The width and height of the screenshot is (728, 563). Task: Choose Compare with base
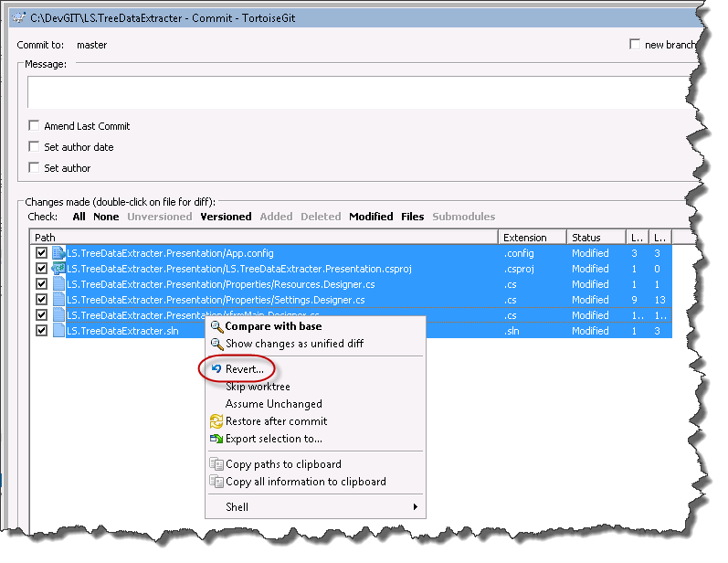point(315,326)
